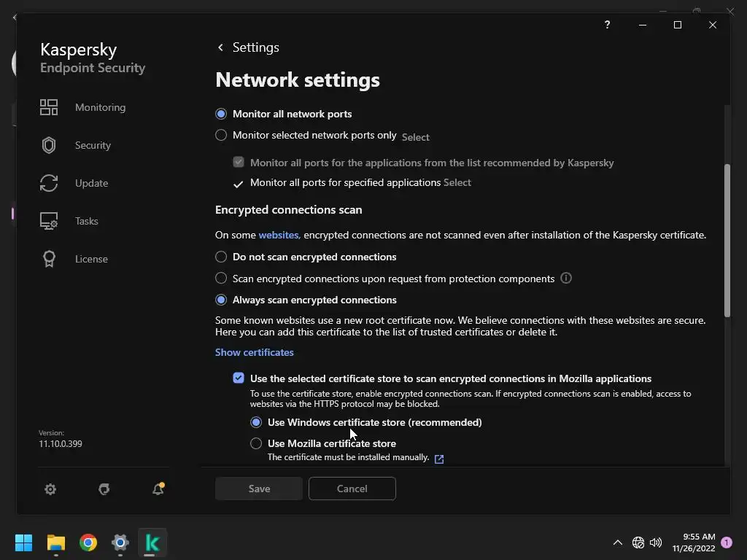747x560 pixels.
Task: Click the support icon beside the gear
Action: (104, 489)
